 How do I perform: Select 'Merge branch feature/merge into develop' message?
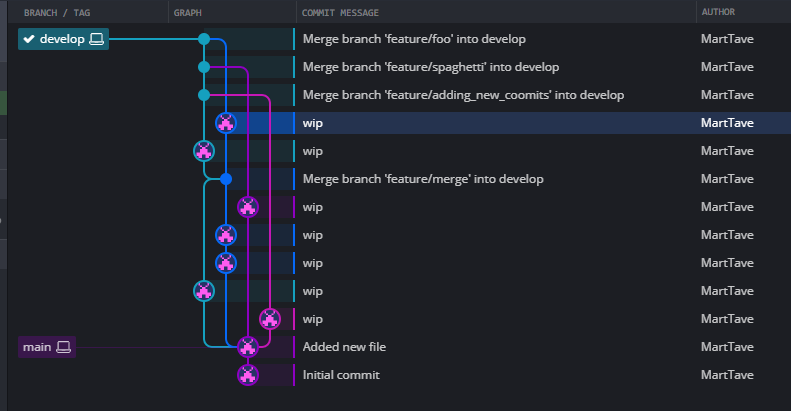tap(423, 179)
